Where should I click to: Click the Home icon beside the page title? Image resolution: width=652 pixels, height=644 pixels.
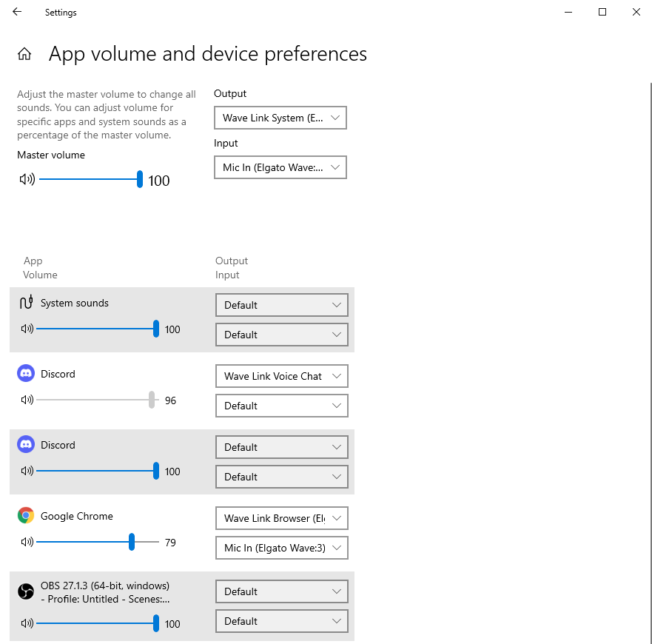pyautogui.click(x=25, y=53)
